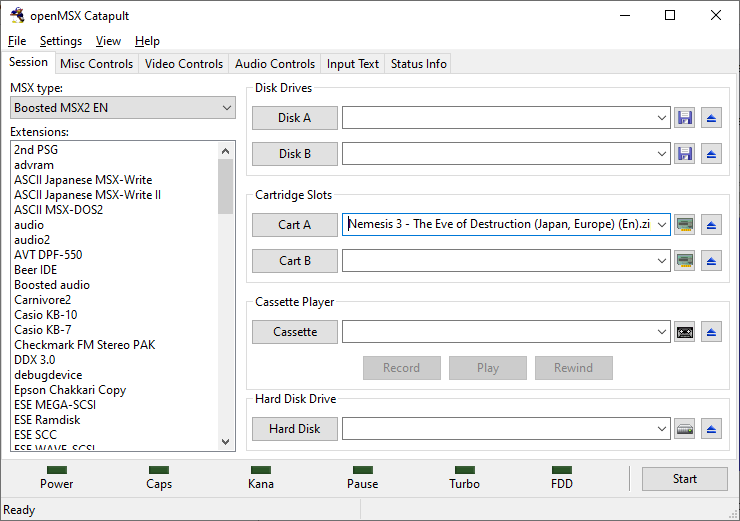Expand the Disk B image dropdown
Screen dimensions: 740x521
tap(662, 154)
